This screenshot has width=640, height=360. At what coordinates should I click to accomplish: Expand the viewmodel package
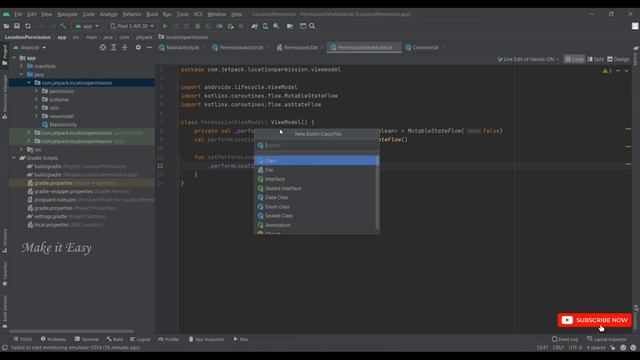pyautogui.click(x=37, y=116)
